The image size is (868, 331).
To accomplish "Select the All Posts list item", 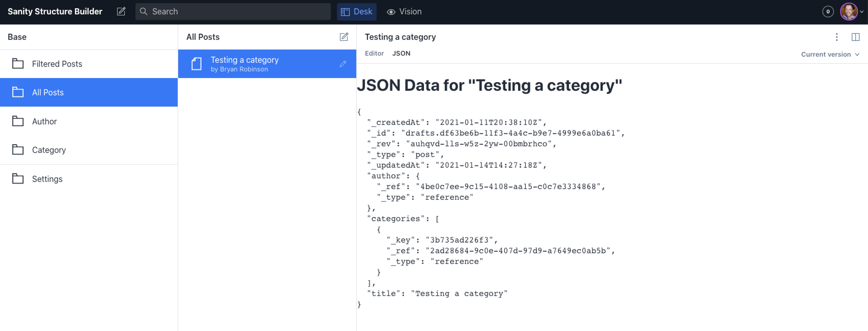I will pos(48,93).
